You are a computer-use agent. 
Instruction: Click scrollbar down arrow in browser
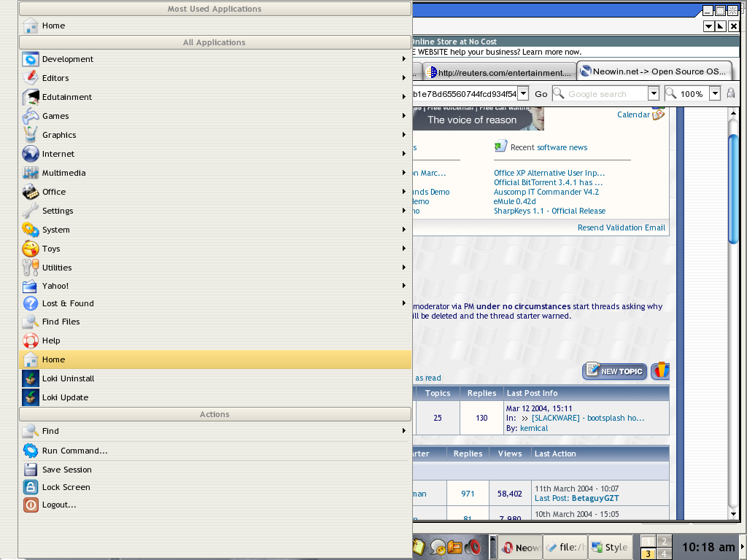[733, 514]
